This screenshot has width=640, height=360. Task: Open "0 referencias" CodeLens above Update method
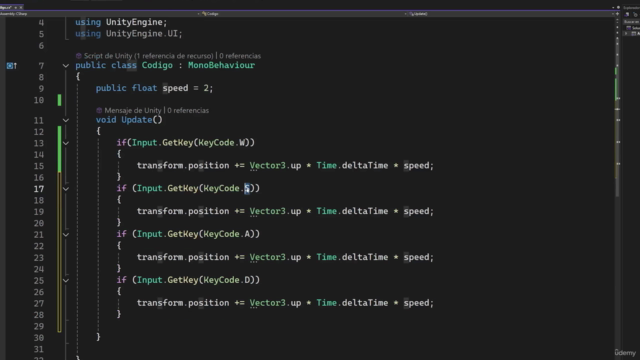click(188, 110)
